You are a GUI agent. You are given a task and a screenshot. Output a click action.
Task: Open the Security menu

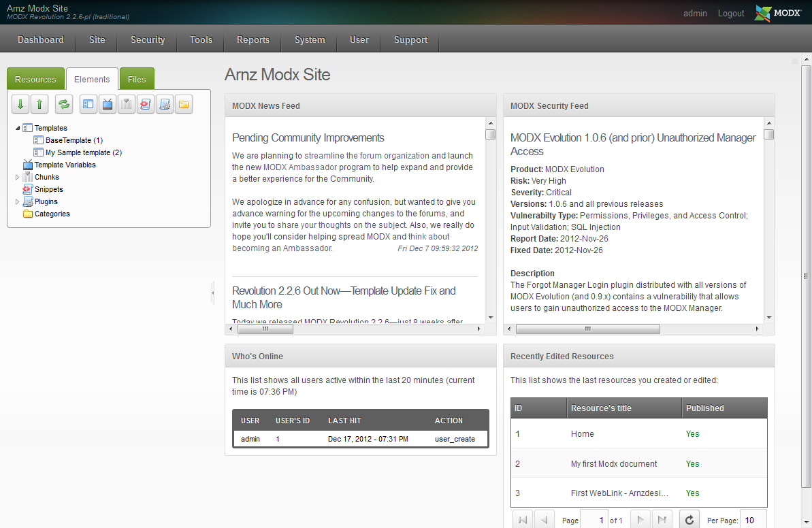click(148, 39)
